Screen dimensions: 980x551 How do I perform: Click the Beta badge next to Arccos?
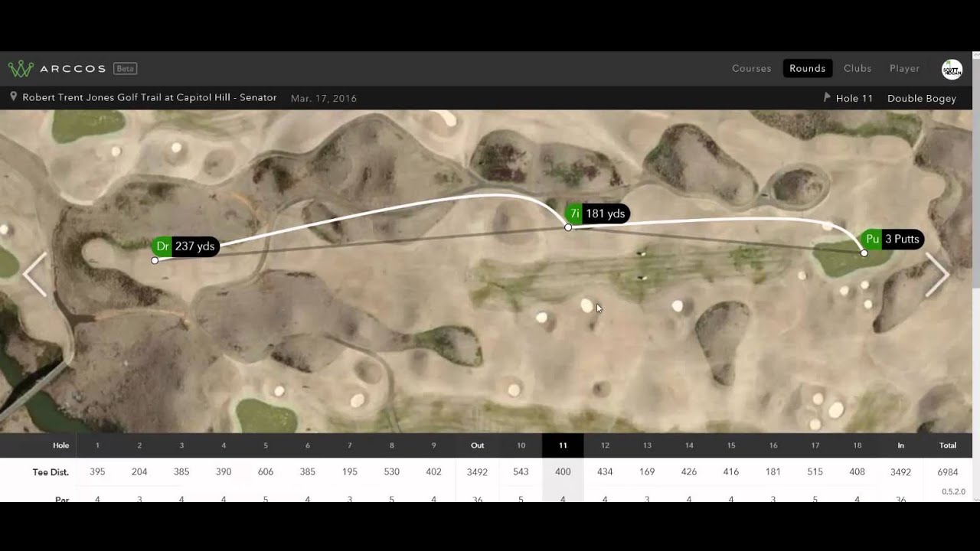[x=125, y=69]
